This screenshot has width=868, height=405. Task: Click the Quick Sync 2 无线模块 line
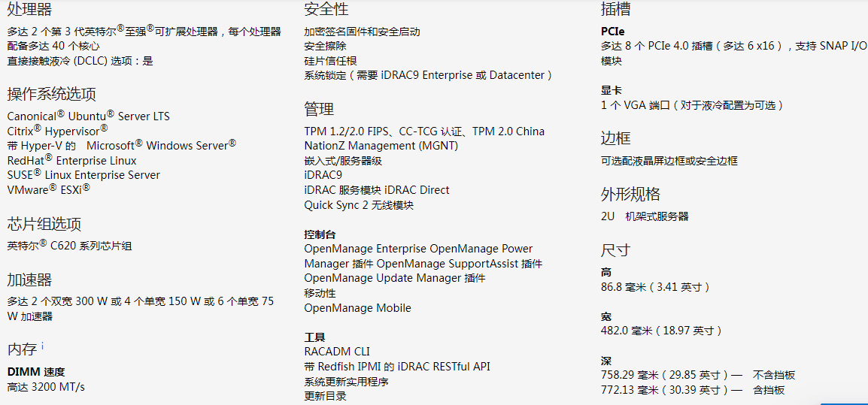coord(359,205)
